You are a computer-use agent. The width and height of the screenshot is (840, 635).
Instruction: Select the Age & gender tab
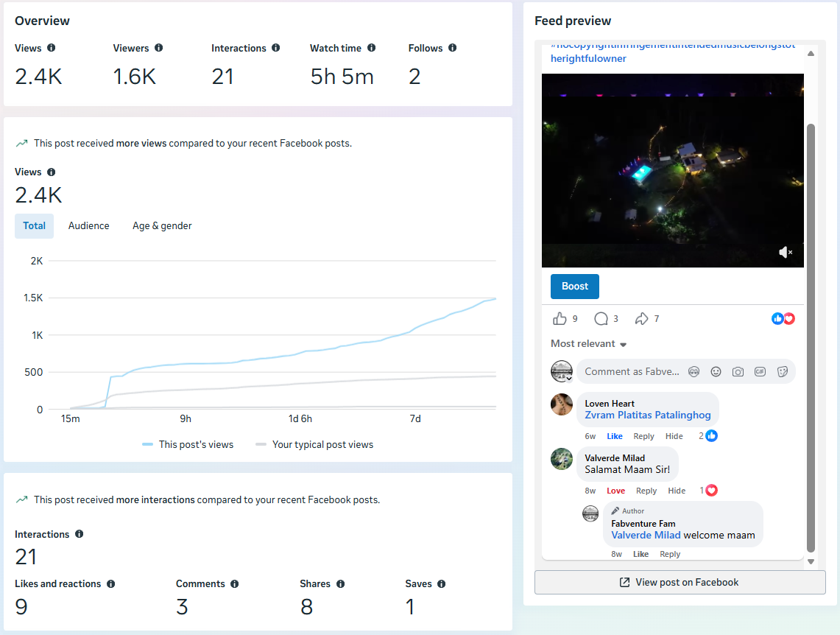(x=162, y=226)
